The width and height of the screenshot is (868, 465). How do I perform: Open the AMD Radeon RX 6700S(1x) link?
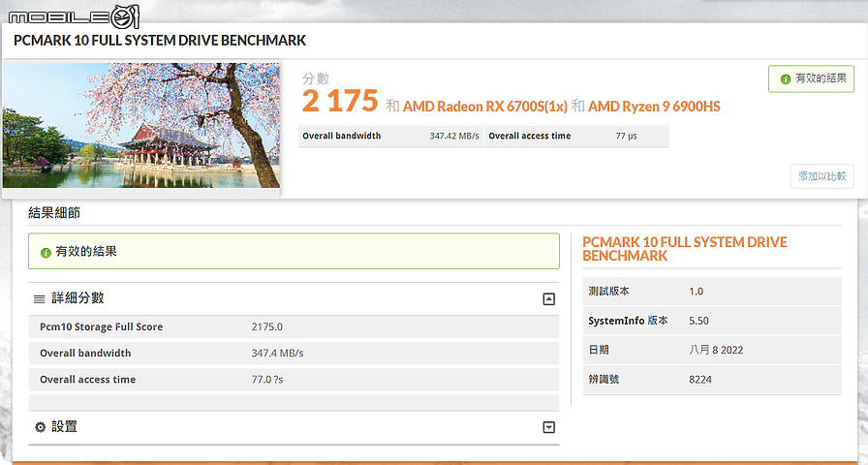click(x=485, y=107)
